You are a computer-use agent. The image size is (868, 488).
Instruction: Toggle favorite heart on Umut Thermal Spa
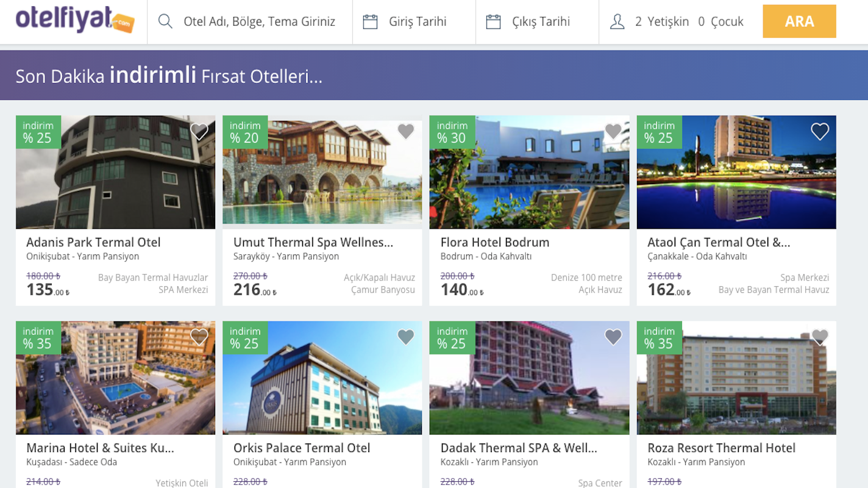point(406,131)
